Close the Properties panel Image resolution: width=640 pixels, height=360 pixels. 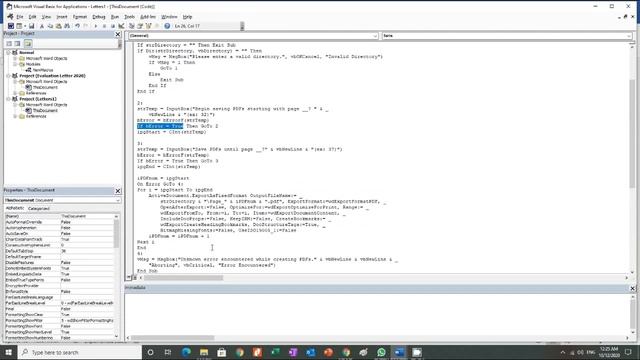click(118, 191)
